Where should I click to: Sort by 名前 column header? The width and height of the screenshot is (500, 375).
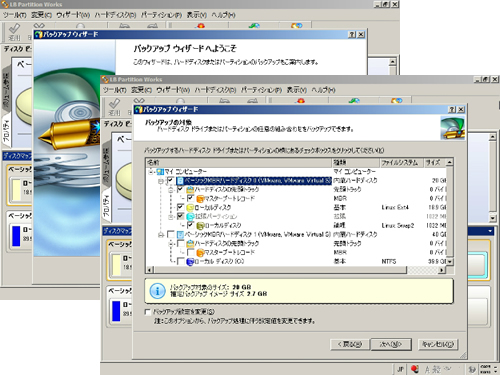(x=239, y=163)
